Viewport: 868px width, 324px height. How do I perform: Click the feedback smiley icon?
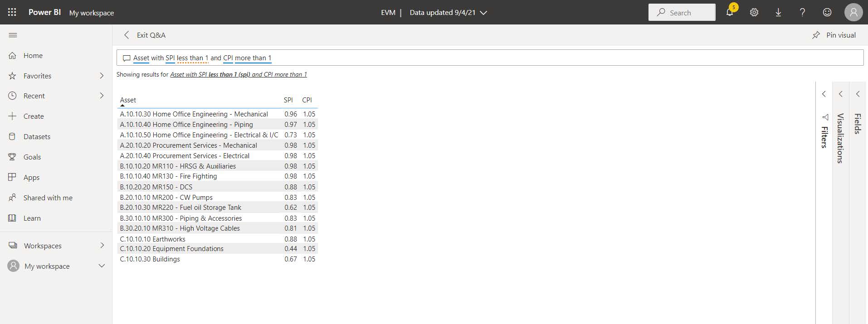(827, 12)
